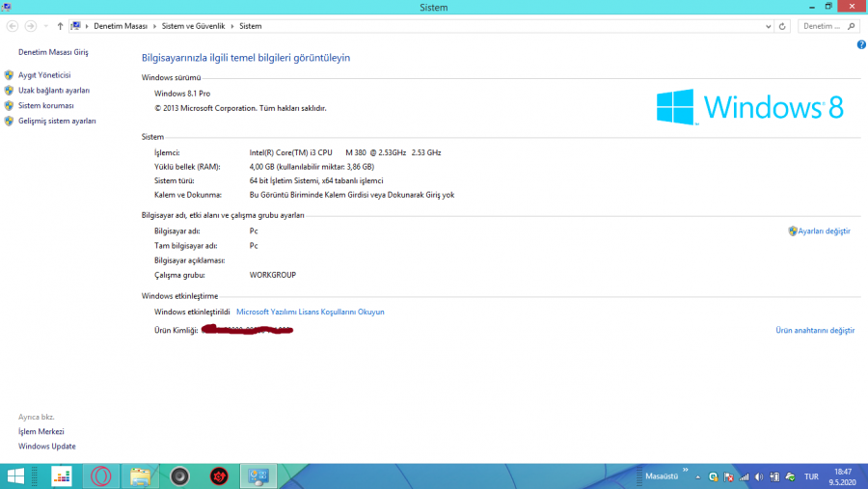
Task: Switch the TUR input language indicator
Action: (x=811, y=476)
